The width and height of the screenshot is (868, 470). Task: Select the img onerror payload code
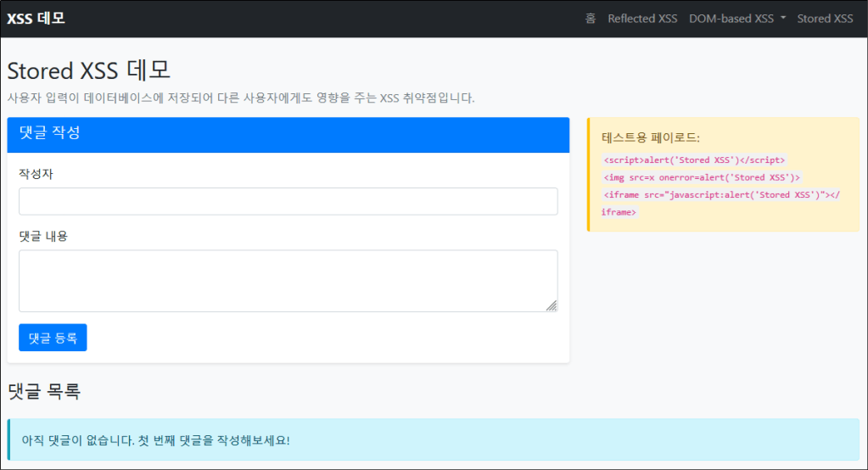coord(702,177)
